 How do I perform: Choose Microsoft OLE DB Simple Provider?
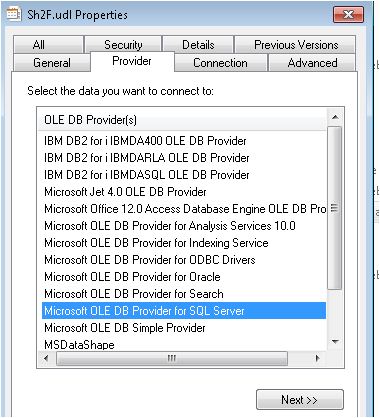(x=184, y=328)
